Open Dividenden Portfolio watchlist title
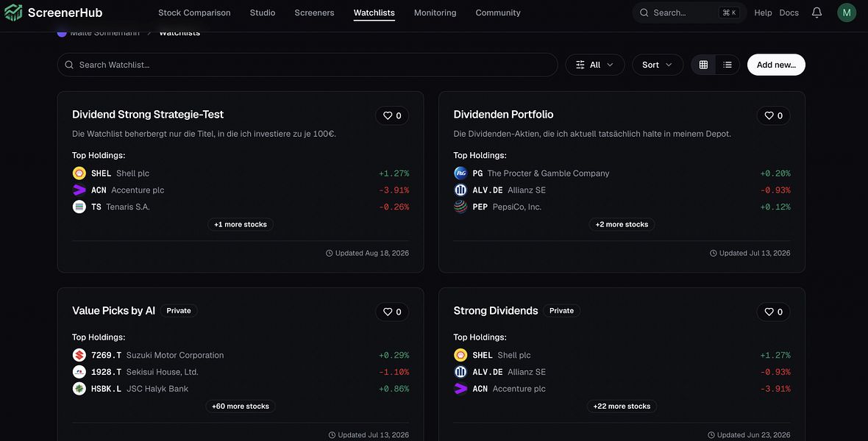 coord(503,115)
